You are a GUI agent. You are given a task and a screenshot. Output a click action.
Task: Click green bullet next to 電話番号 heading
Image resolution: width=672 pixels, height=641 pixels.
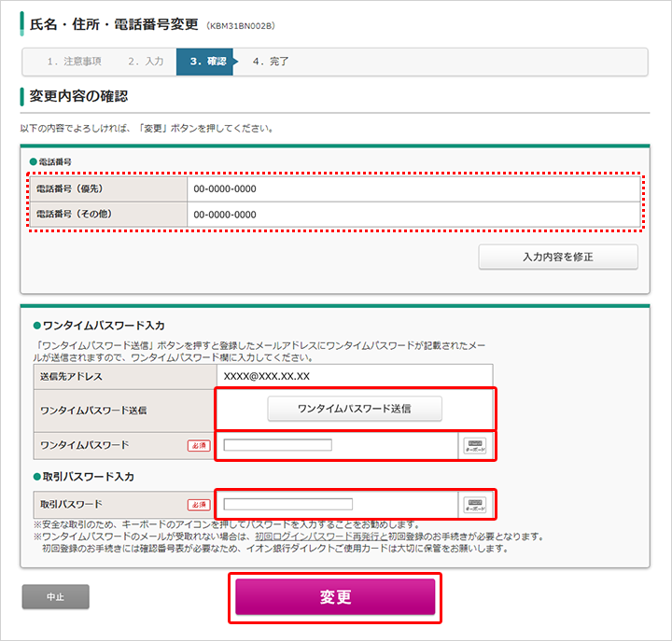point(33,161)
